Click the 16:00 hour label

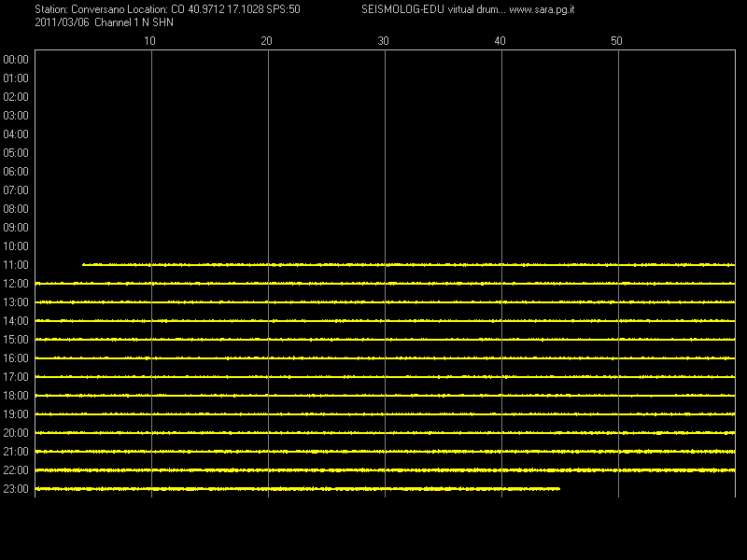coord(16,358)
